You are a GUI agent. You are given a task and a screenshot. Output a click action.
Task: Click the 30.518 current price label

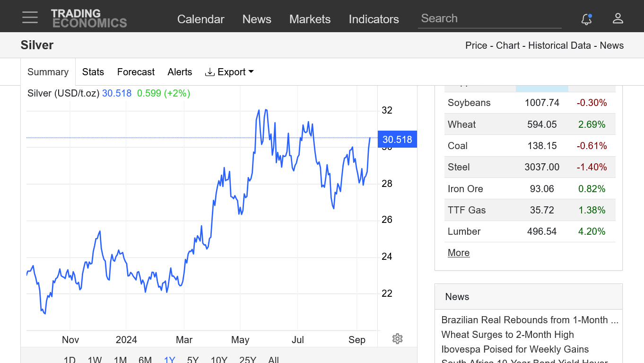coord(397,140)
